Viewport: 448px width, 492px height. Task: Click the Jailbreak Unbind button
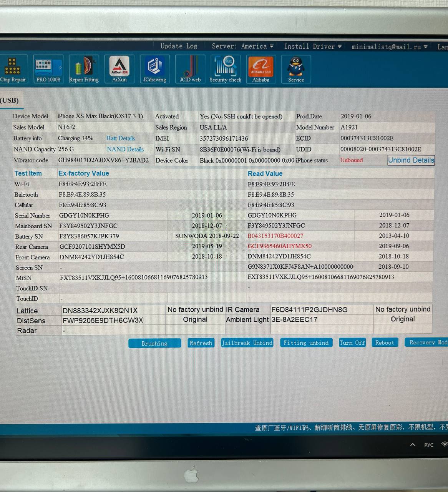(247, 342)
